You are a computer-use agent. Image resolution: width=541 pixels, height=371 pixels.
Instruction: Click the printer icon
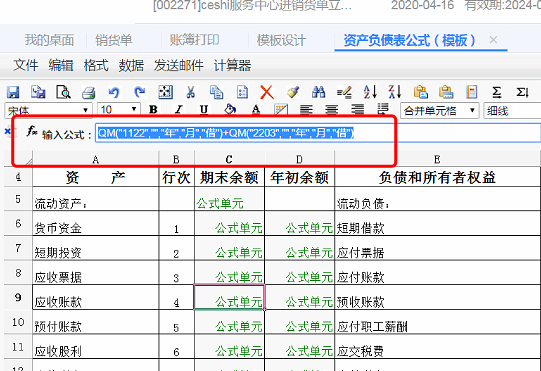[89, 93]
